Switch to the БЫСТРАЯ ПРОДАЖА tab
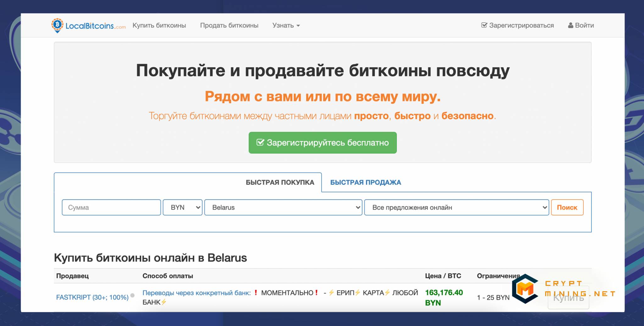The width and height of the screenshot is (644, 326). point(365,183)
